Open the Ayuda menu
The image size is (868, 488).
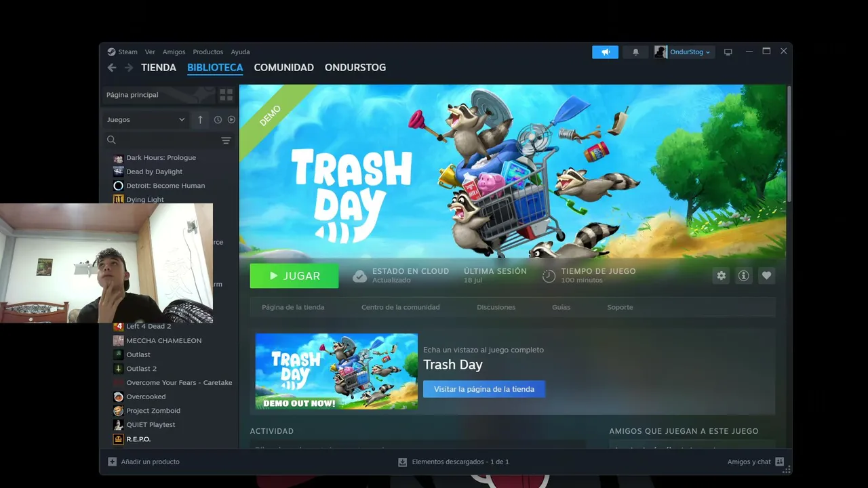(240, 52)
